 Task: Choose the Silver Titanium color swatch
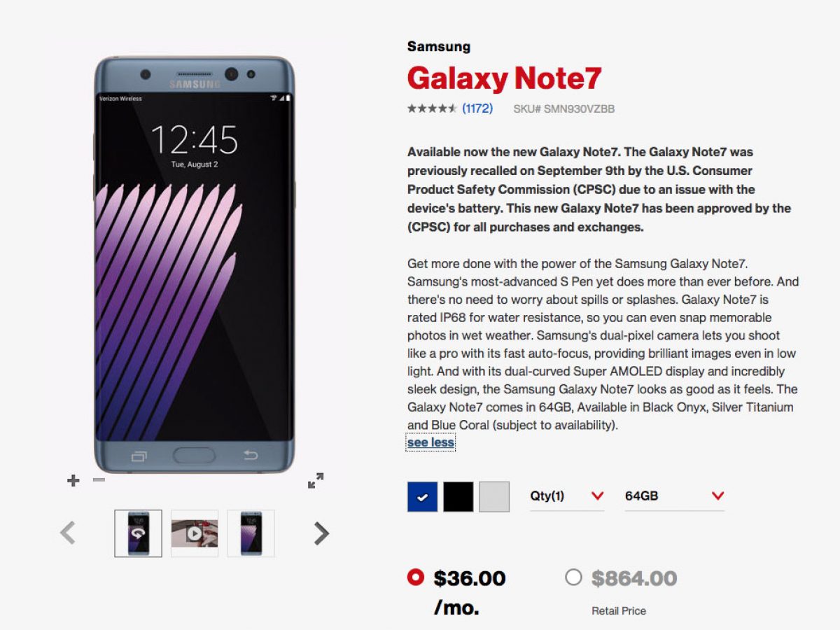[x=494, y=497]
